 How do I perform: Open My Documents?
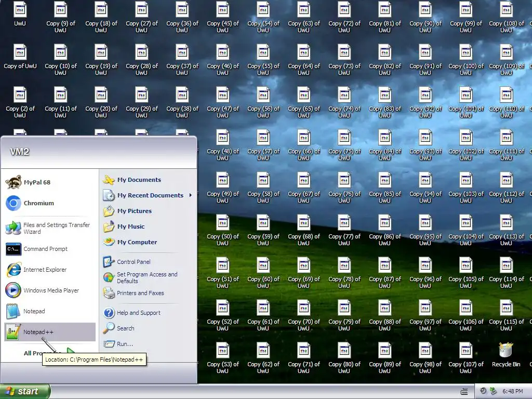click(x=148, y=180)
